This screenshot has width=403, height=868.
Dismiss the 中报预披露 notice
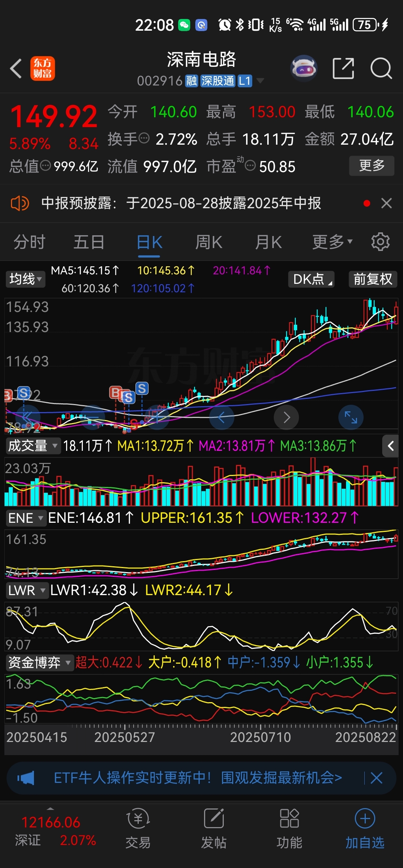point(387,203)
